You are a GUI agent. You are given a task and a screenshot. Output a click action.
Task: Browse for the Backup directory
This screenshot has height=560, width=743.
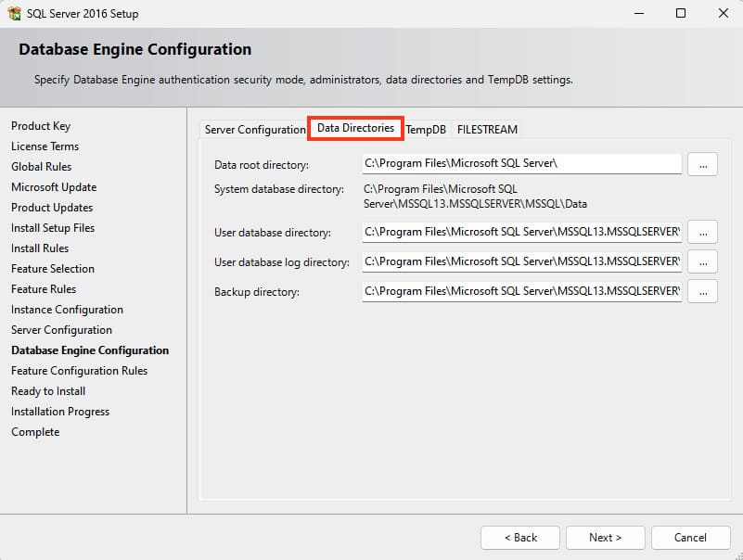pos(702,291)
